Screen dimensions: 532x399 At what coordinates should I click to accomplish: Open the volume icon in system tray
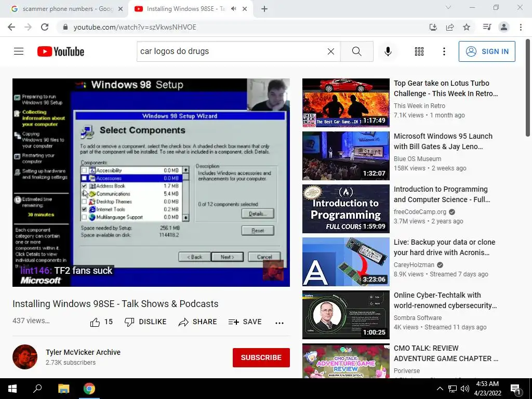point(465,389)
